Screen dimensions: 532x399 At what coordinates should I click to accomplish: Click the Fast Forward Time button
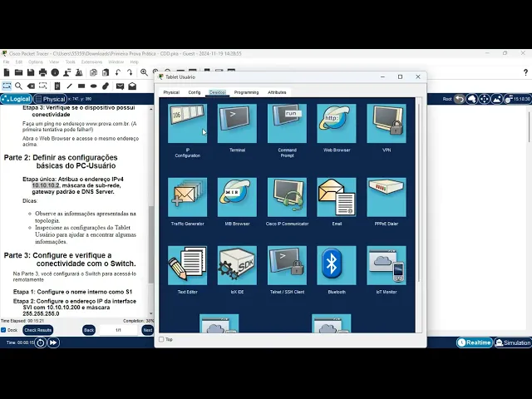coord(53,342)
